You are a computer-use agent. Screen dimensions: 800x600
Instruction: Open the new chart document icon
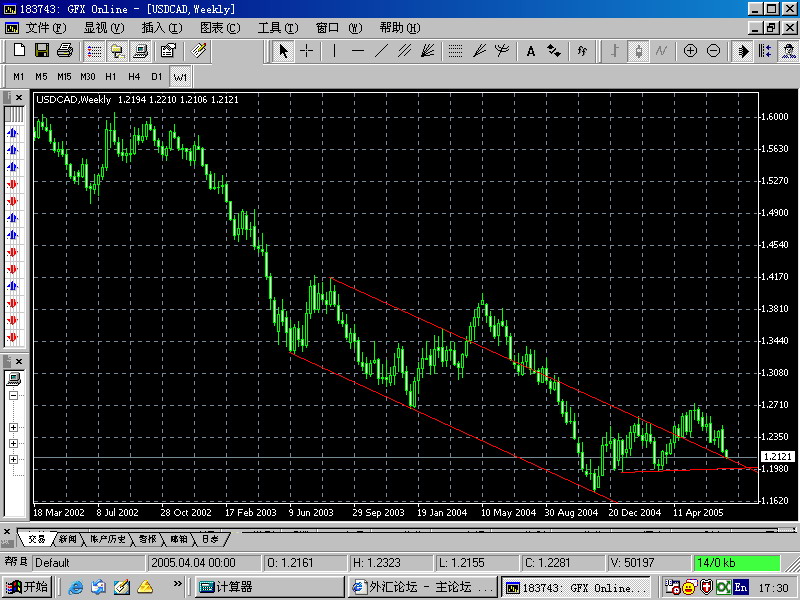(x=20, y=51)
